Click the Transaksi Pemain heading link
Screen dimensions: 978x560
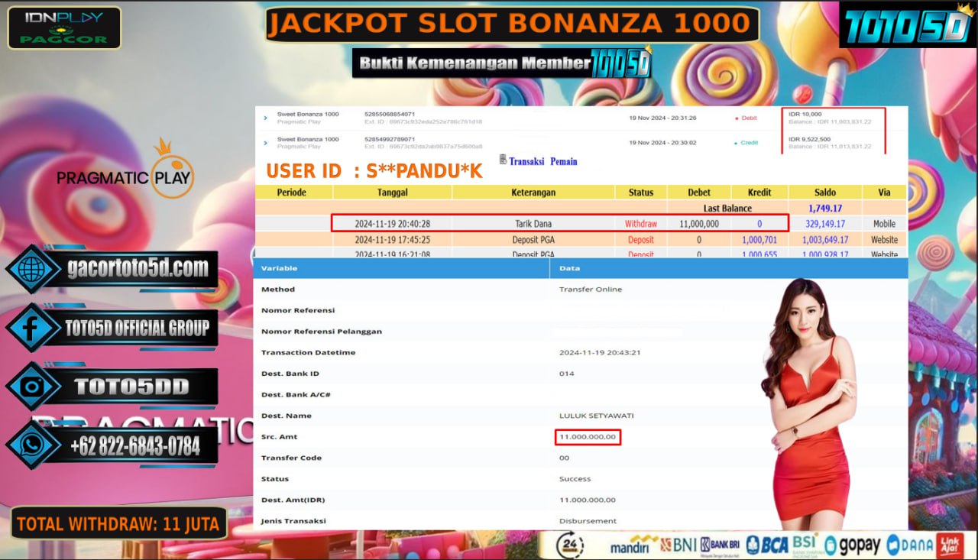click(x=543, y=161)
